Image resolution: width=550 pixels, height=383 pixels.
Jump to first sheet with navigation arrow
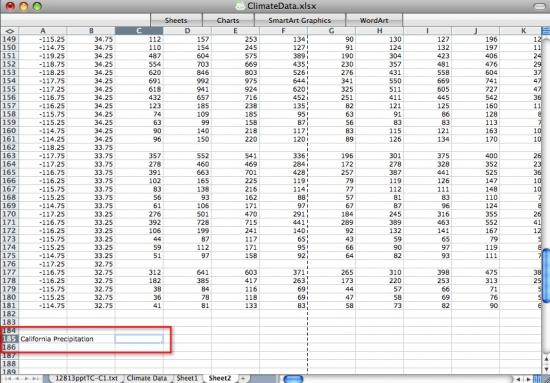tap(7, 379)
